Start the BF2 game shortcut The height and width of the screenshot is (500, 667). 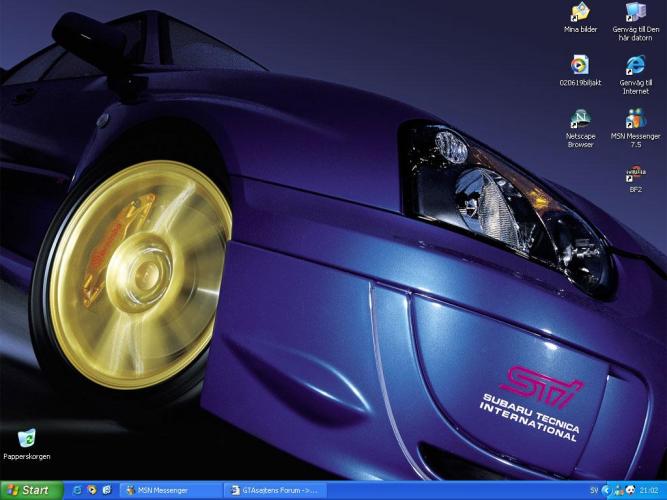click(635, 172)
